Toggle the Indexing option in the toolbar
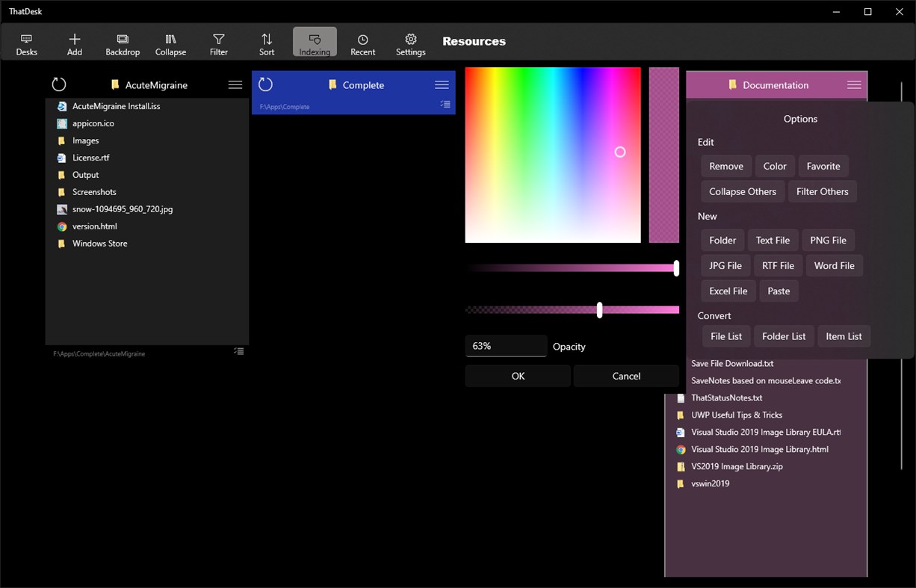This screenshot has width=916, height=588. click(315, 42)
